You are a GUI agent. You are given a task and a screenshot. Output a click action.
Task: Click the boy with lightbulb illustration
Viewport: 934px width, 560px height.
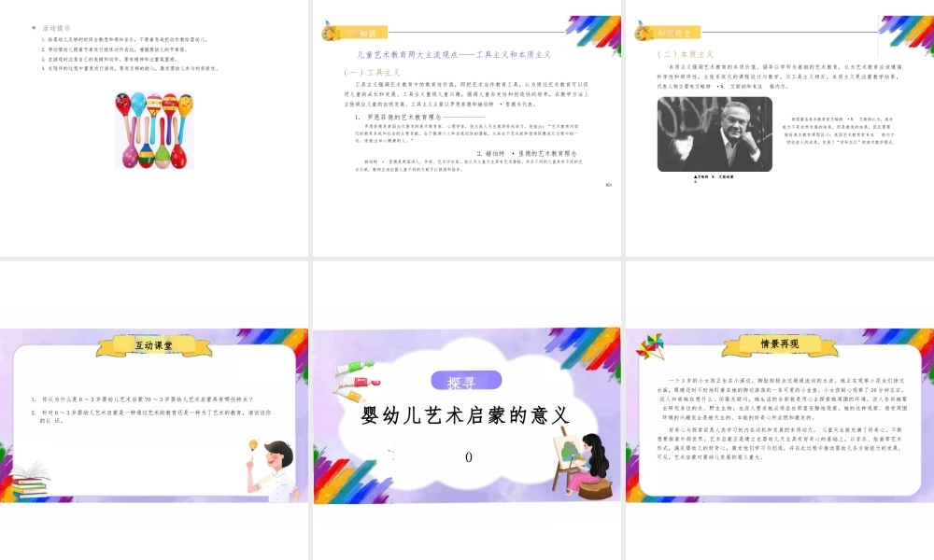click(271, 470)
